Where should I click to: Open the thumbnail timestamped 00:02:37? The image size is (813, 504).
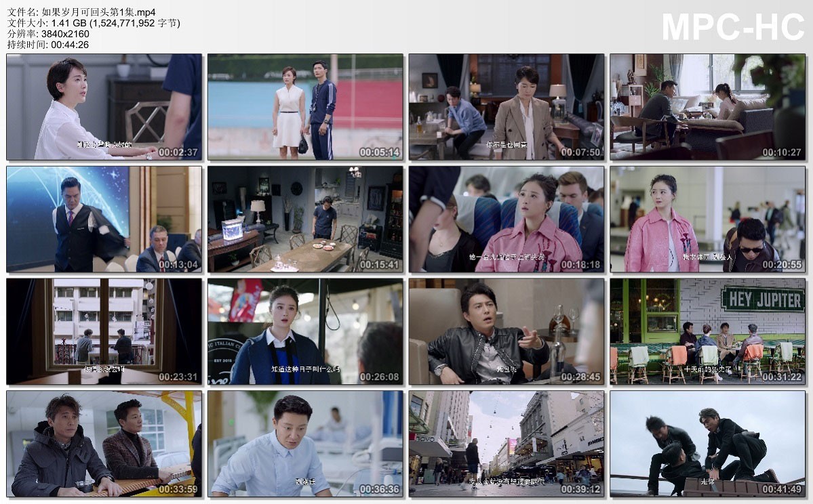104,107
